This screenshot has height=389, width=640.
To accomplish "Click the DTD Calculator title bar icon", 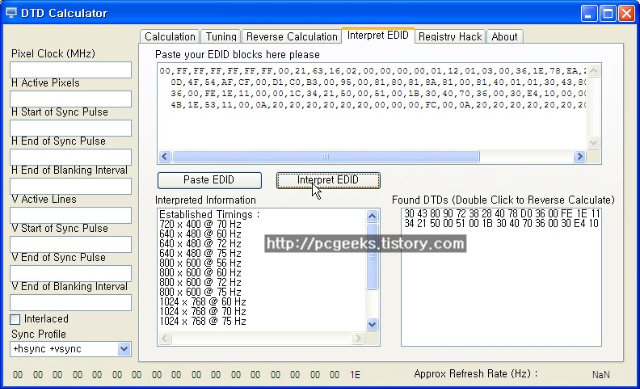I will coord(11,13).
